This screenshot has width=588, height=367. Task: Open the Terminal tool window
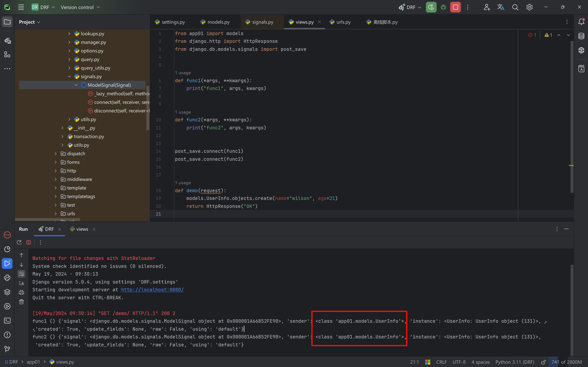point(7,321)
